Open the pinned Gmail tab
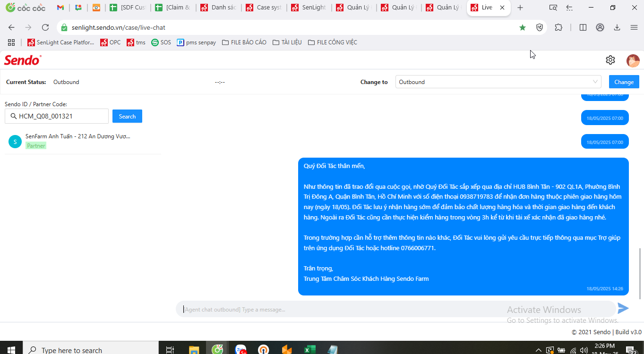644x354 pixels. click(60, 8)
